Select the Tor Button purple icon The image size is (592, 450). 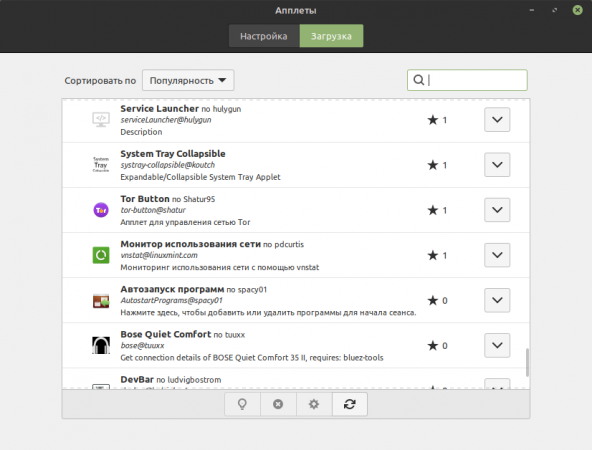101,210
